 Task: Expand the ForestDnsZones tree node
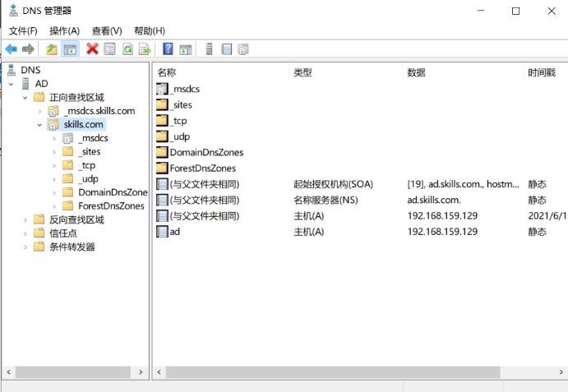coord(54,206)
